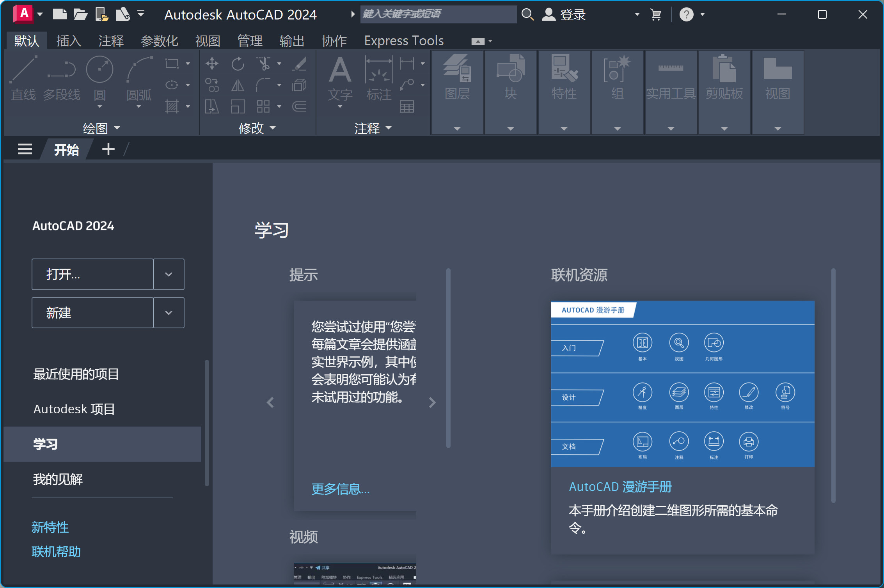Show next tip with right arrow

[x=432, y=402]
